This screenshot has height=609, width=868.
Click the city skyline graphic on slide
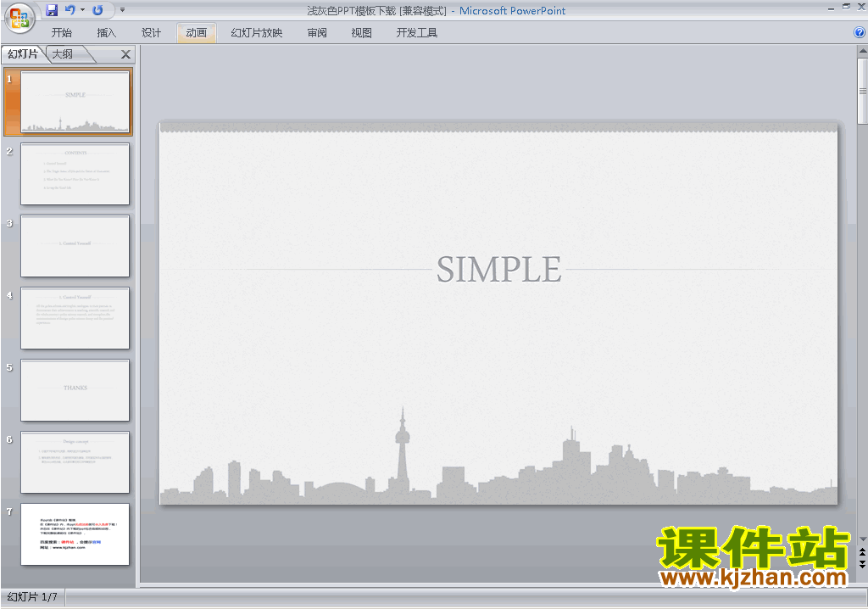click(498, 457)
